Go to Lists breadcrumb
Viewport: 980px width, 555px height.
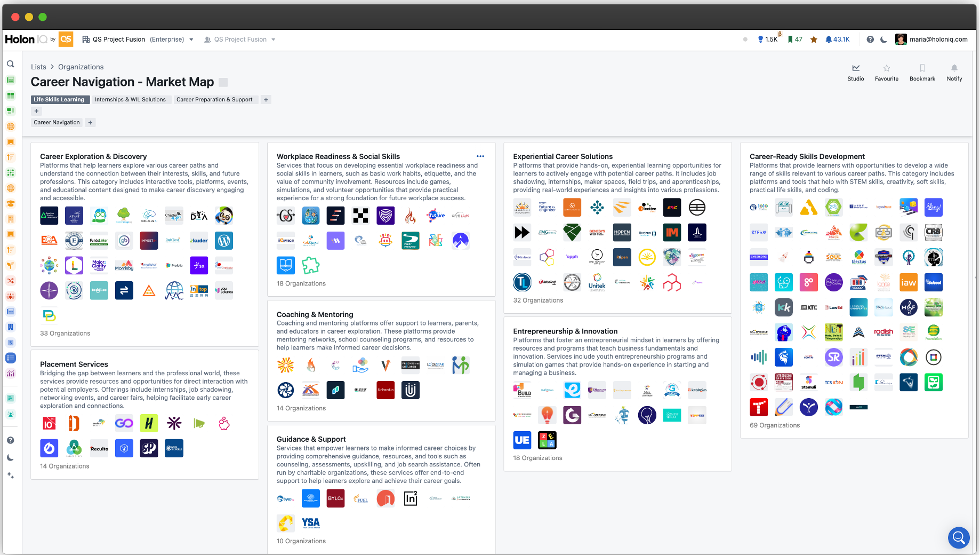click(38, 67)
